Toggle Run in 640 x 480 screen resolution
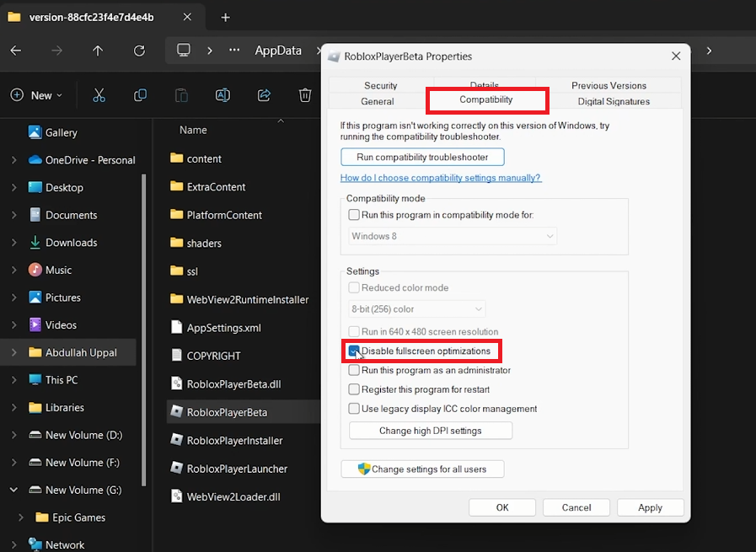 [x=354, y=332]
